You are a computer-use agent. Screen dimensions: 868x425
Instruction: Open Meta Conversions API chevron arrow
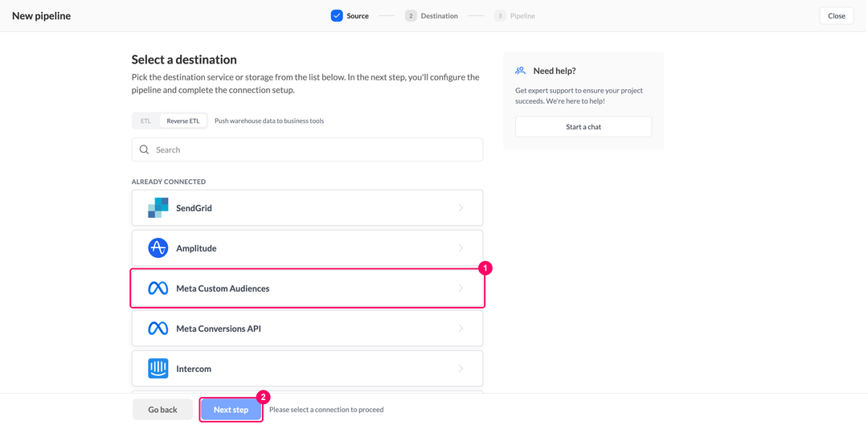click(x=461, y=328)
